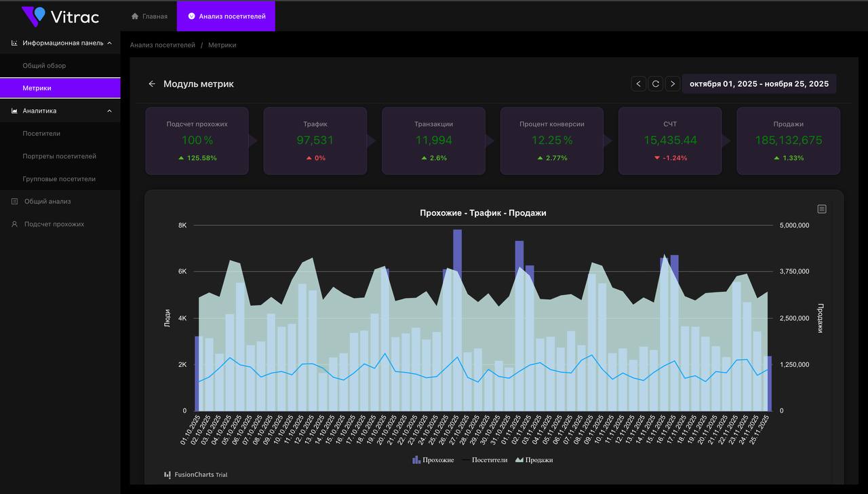Toggle Посетители series in chart legend
This screenshot has width=868, height=494.
tap(485, 460)
